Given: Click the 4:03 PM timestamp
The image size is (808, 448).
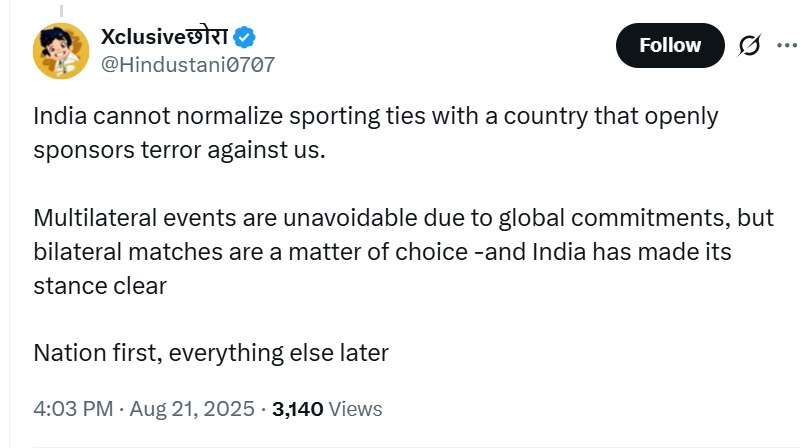Looking at the screenshot, I should [x=71, y=409].
